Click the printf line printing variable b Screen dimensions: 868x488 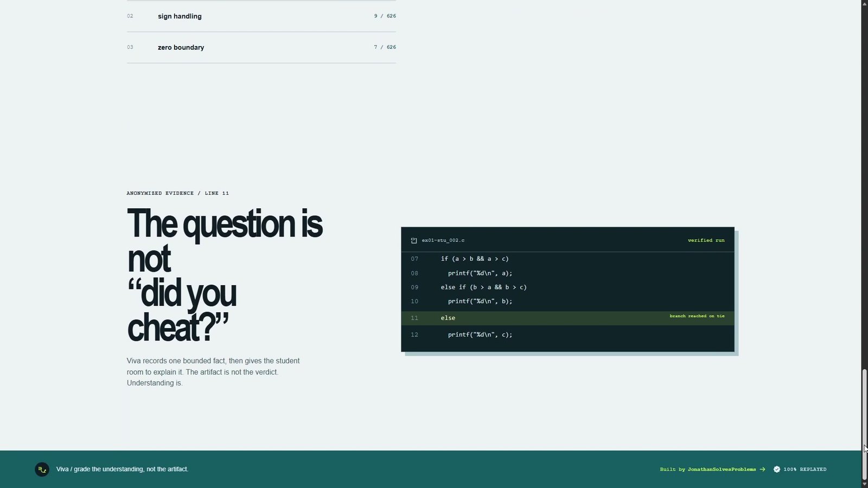[x=480, y=301]
